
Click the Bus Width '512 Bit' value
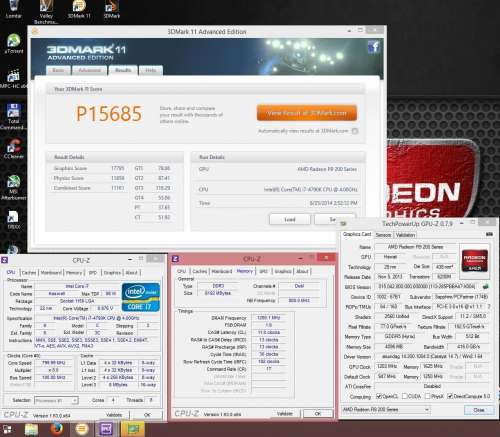473,337
